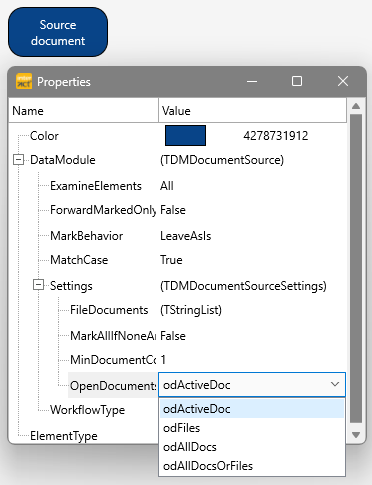Click the Source document node
This screenshot has height=485, width=372.
point(58,32)
